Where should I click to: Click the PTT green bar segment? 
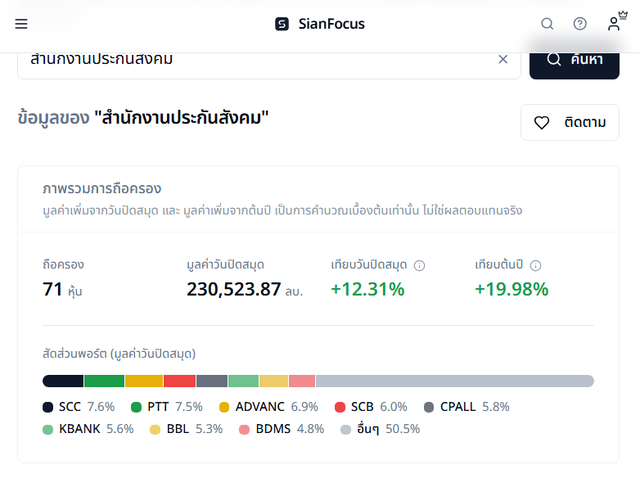tap(104, 381)
